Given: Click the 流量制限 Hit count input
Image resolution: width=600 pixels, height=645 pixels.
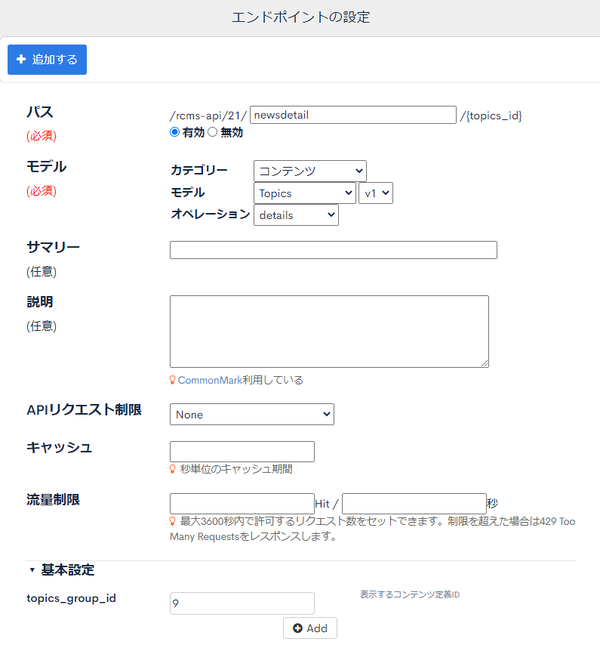Looking at the screenshot, I should point(242,503).
